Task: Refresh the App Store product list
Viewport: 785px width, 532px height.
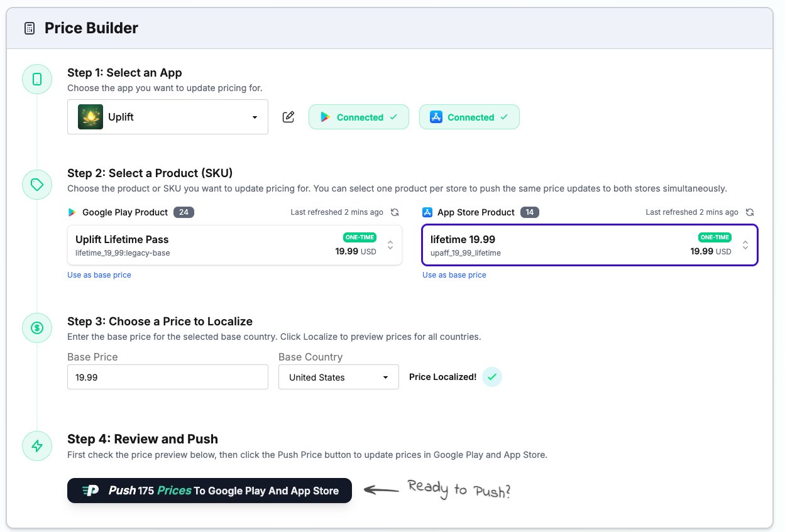Action: (750, 212)
